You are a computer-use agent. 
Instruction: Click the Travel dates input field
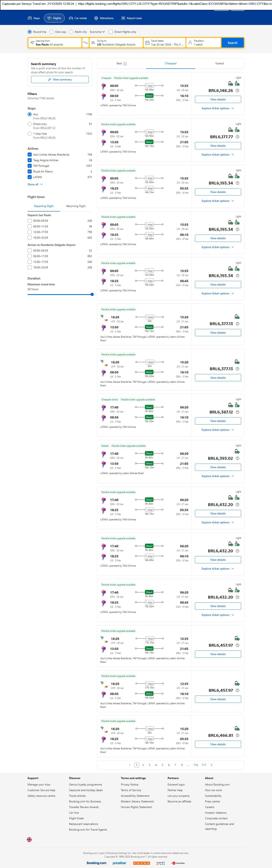[165, 43]
